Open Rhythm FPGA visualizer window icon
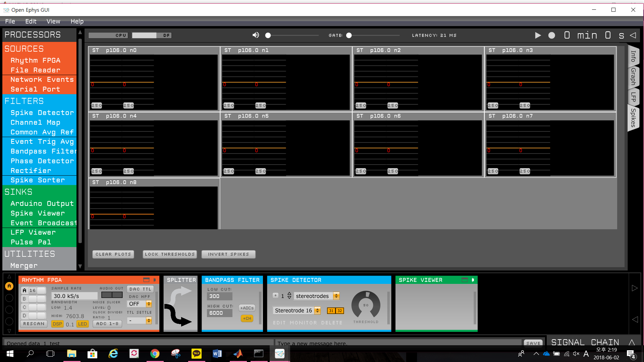The height and width of the screenshot is (362, 644). pyautogui.click(x=146, y=280)
